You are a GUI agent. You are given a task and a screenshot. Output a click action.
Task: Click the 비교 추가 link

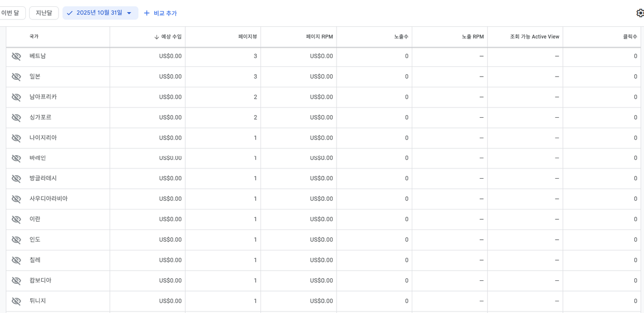coord(165,13)
